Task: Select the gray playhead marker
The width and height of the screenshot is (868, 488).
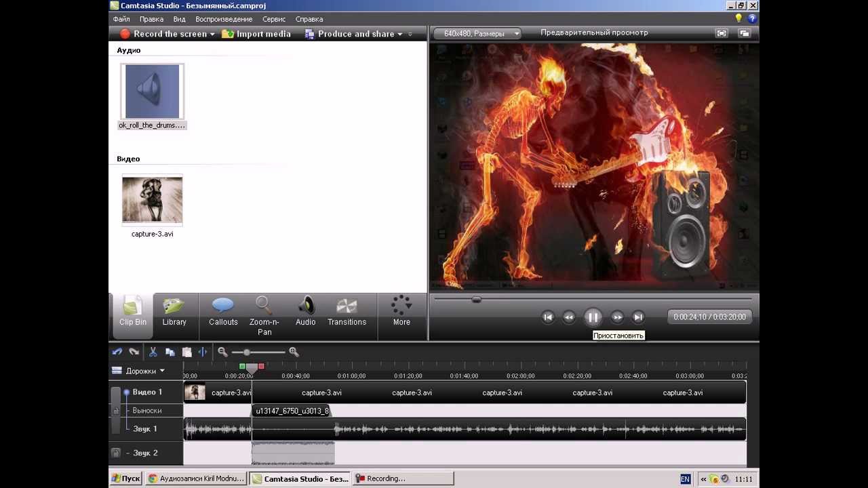Action: [252, 368]
